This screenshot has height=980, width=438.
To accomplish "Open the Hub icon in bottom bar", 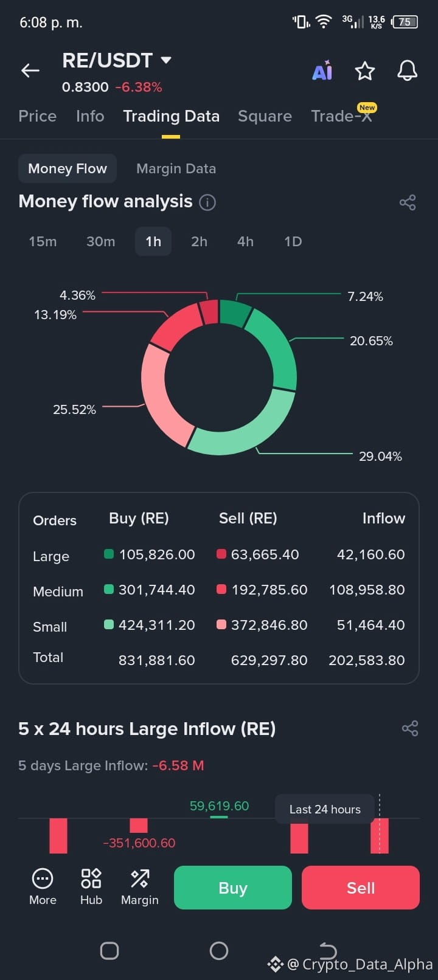I will point(91,887).
